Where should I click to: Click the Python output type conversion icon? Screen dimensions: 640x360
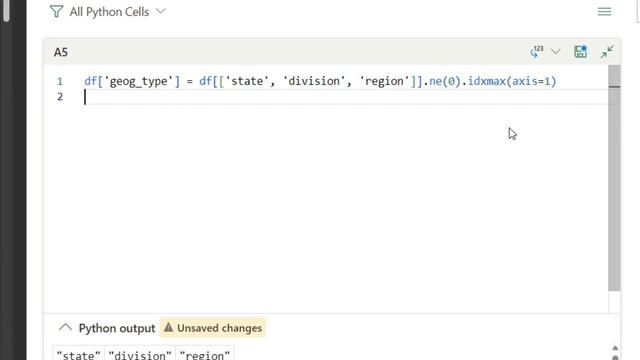click(x=537, y=52)
